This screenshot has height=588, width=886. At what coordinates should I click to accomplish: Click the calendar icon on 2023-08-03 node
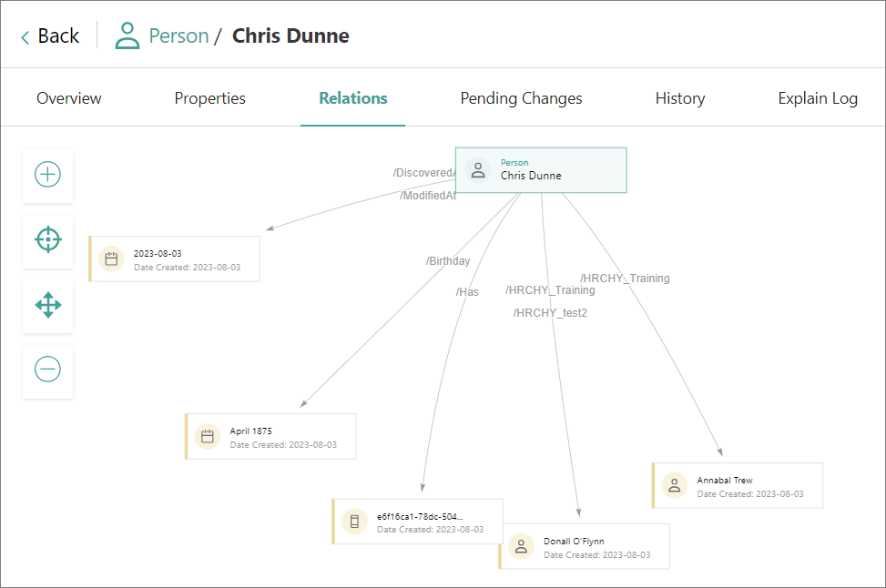[111, 259]
